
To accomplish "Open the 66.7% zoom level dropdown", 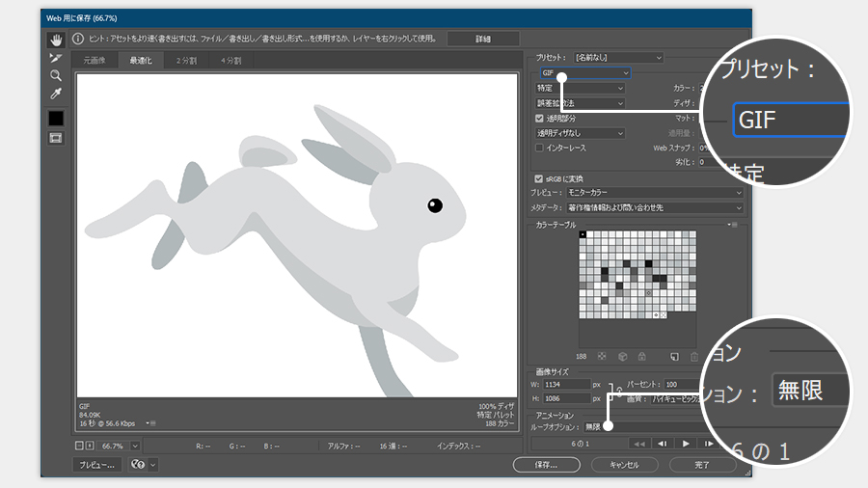I will pyautogui.click(x=134, y=446).
